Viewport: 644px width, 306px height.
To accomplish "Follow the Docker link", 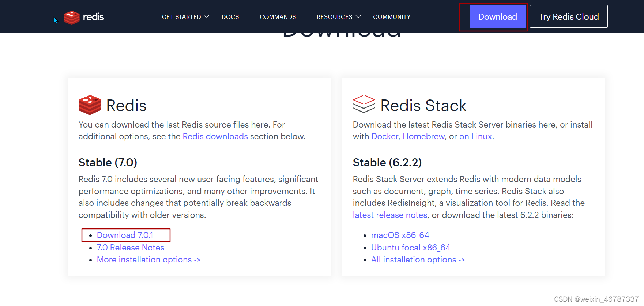I will click(x=385, y=136).
